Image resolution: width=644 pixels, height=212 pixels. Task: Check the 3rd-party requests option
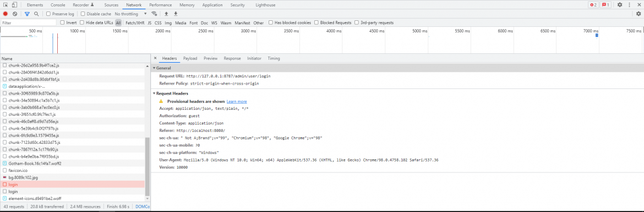point(357,23)
